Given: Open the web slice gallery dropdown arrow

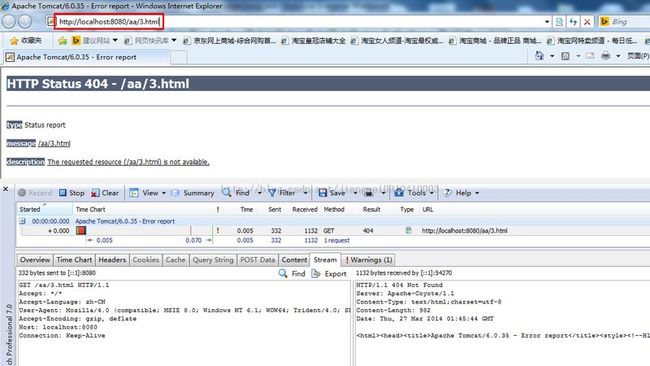Looking at the screenshot, I should [174, 40].
